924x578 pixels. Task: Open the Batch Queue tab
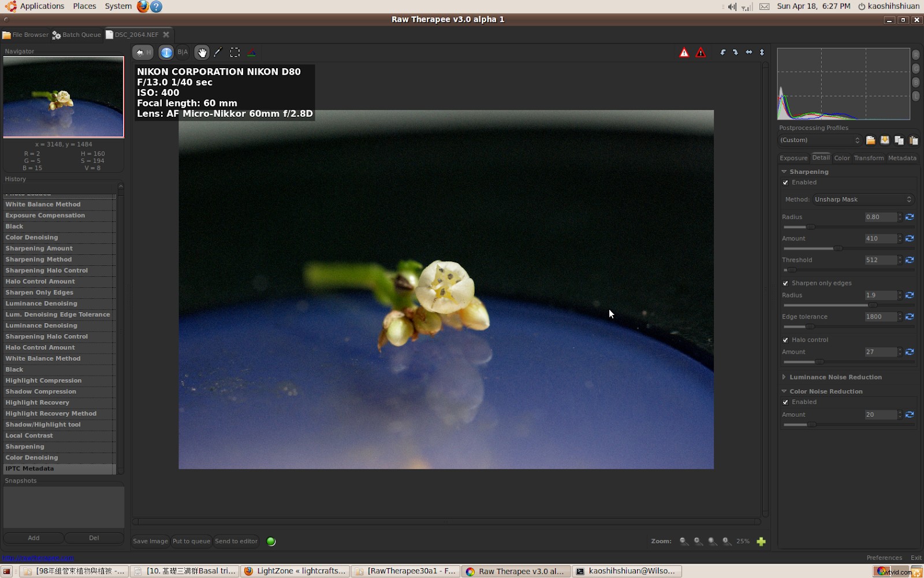[76, 35]
